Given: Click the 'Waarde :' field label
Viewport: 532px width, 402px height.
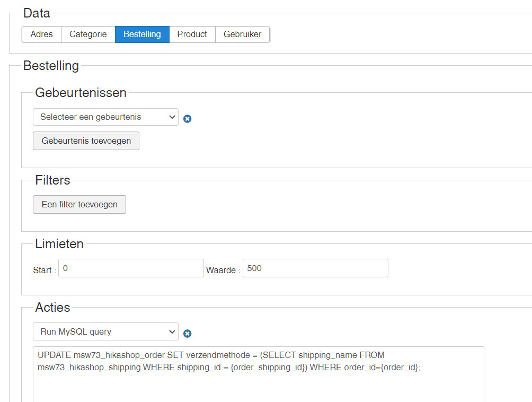Looking at the screenshot, I should pyautogui.click(x=223, y=270).
